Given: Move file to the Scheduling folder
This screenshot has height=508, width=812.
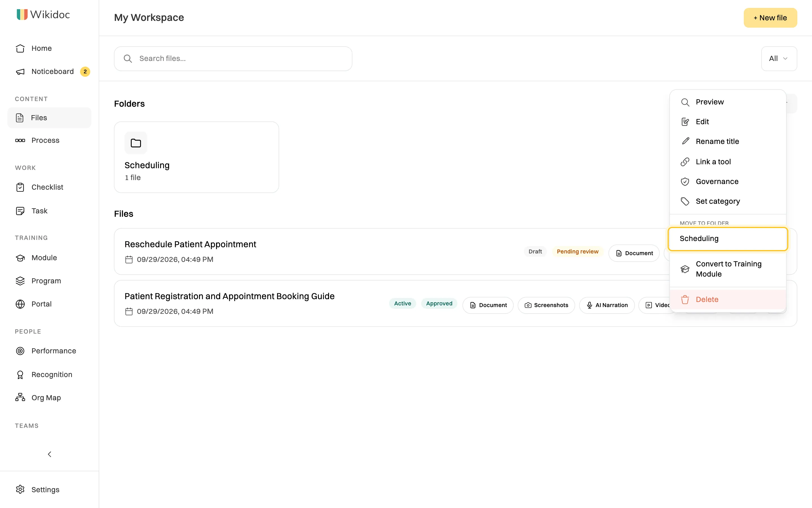Looking at the screenshot, I should (728, 238).
